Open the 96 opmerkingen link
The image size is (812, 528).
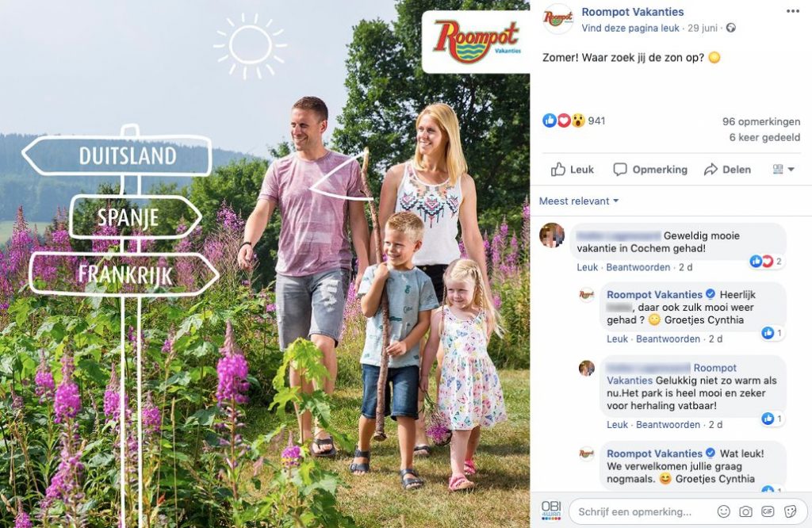(761, 121)
